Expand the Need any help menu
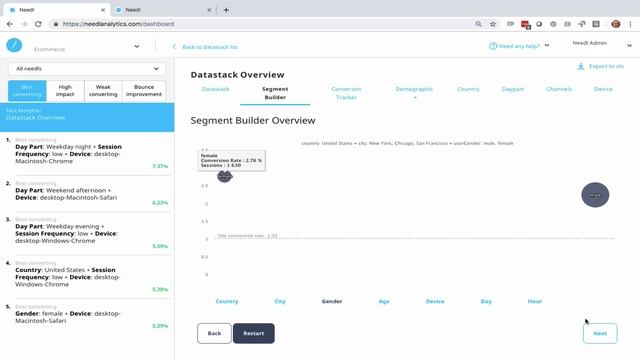Viewport: 640px width, 360px height. (547, 45)
